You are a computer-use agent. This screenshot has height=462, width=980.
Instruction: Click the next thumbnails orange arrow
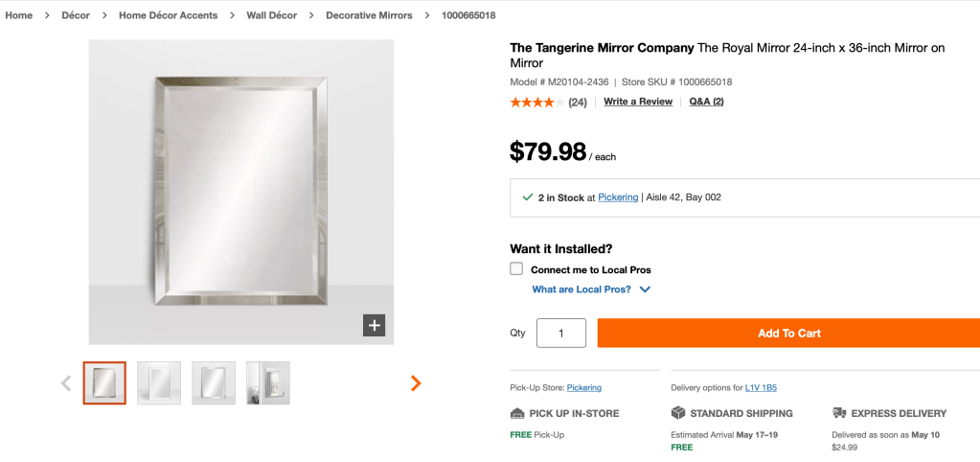[416, 383]
